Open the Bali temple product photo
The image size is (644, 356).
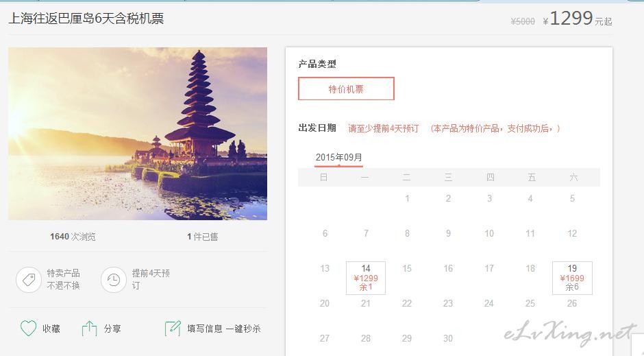(138, 134)
